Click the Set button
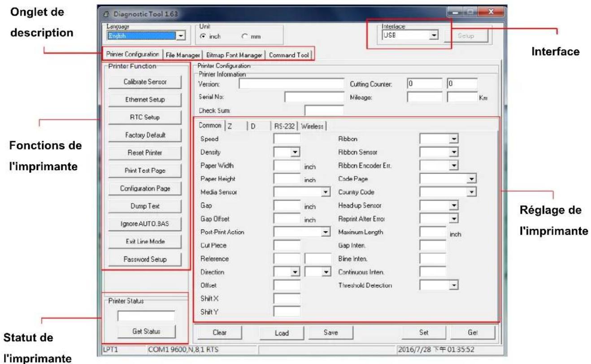591x364 pixels. tap(424, 333)
